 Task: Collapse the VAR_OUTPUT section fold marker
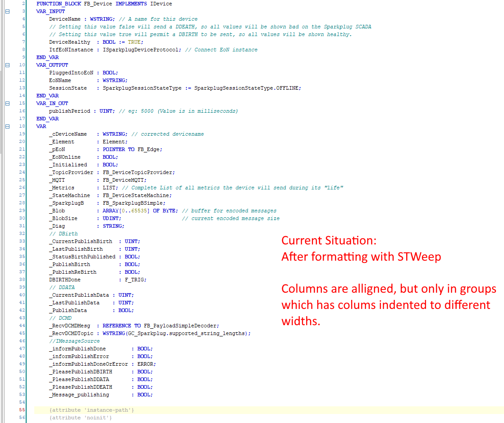click(7, 65)
